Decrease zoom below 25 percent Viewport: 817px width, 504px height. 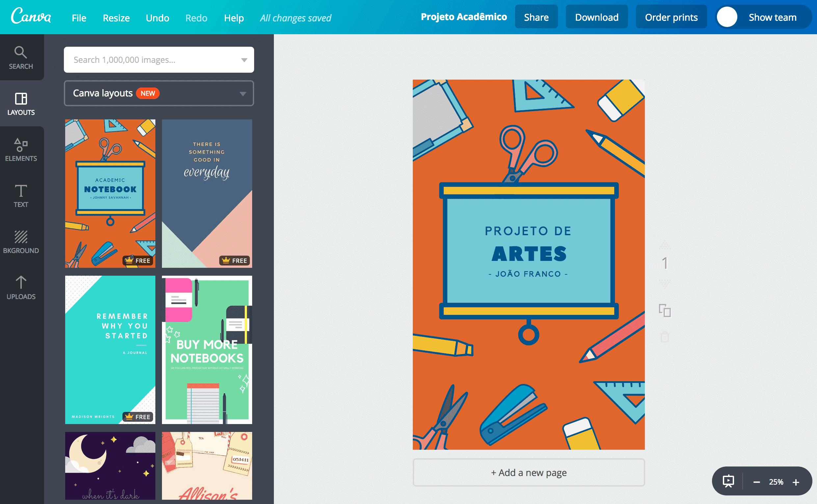coord(756,482)
